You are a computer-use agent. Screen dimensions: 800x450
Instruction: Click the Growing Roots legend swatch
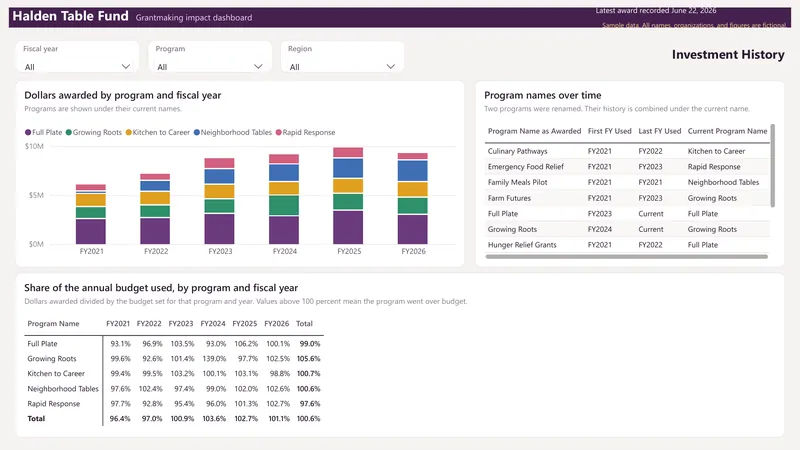69,132
